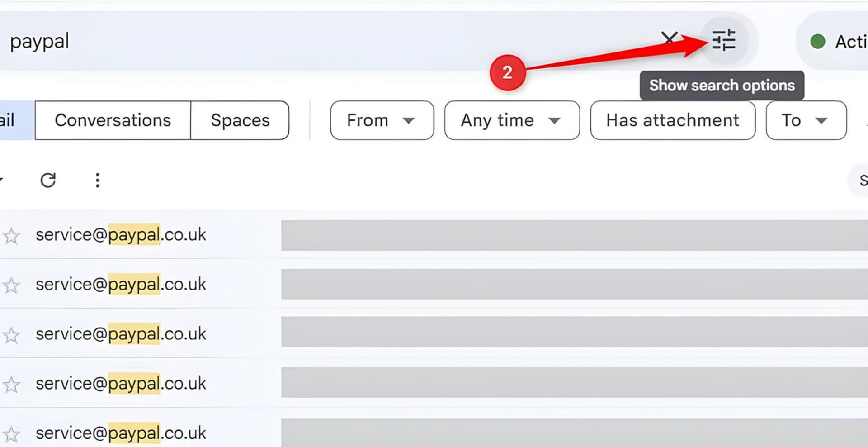
Task: Open the third service@paypal.co.uk message row
Action: tap(434, 333)
